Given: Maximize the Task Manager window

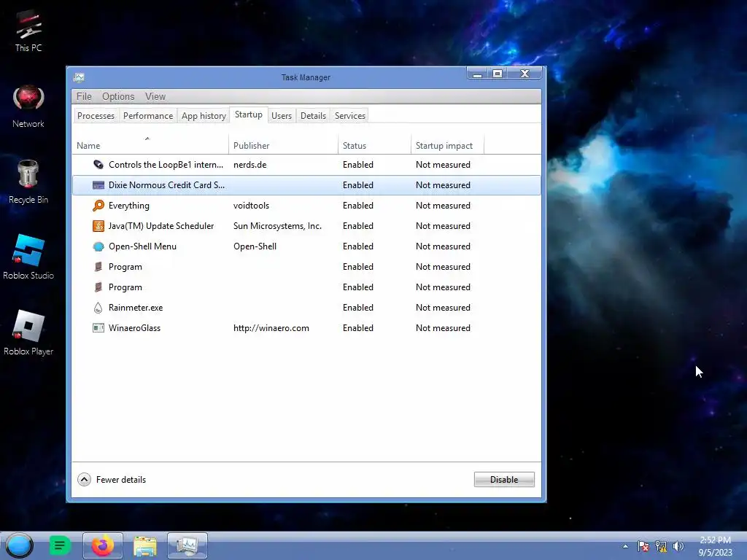Looking at the screenshot, I should (498, 74).
